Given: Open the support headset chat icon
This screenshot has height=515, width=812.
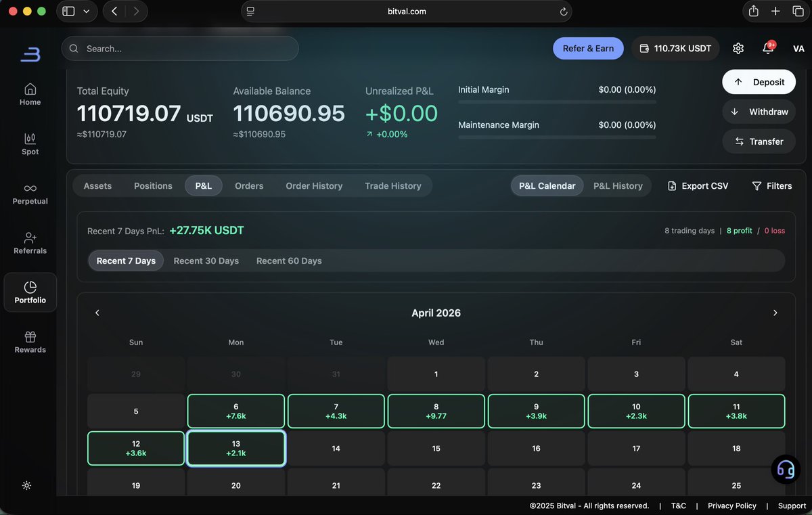Looking at the screenshot, I should tap(786, 468).
